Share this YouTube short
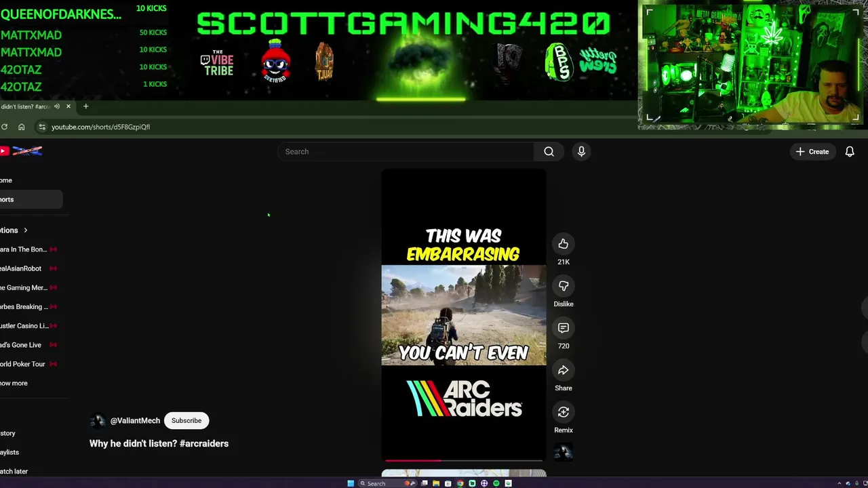This screenshot has width=868, height=488. pyautogui.click(x=563, y=370)
